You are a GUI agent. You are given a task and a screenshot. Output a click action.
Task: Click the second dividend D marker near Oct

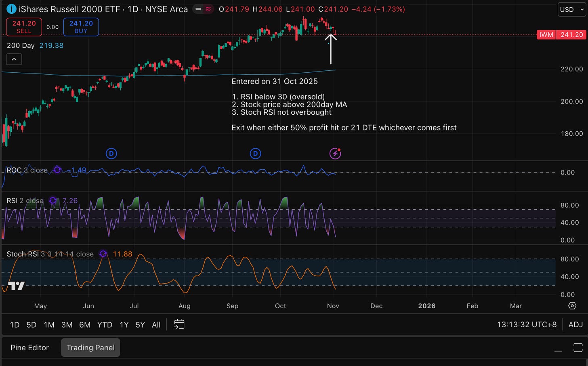point(255,154)
